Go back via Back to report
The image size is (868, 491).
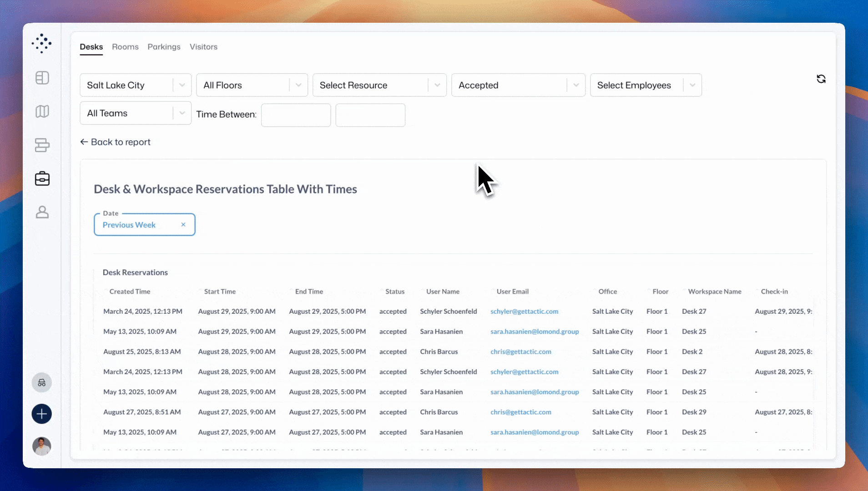click(116, 142)
